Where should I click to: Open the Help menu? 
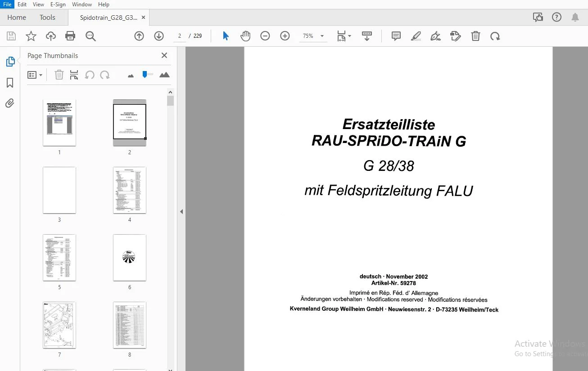(104, 4)
